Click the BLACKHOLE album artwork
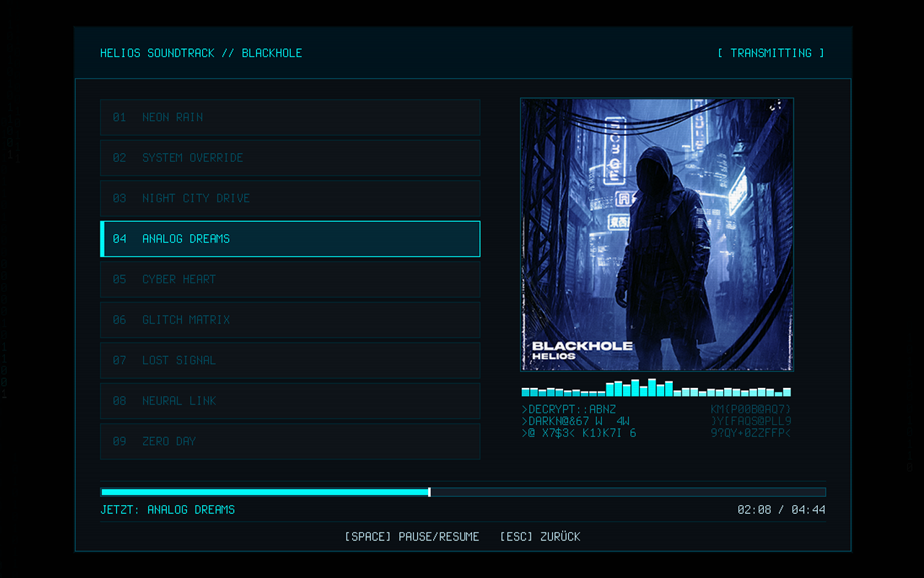This screenshot has width=924, height=578. (657, 233)
